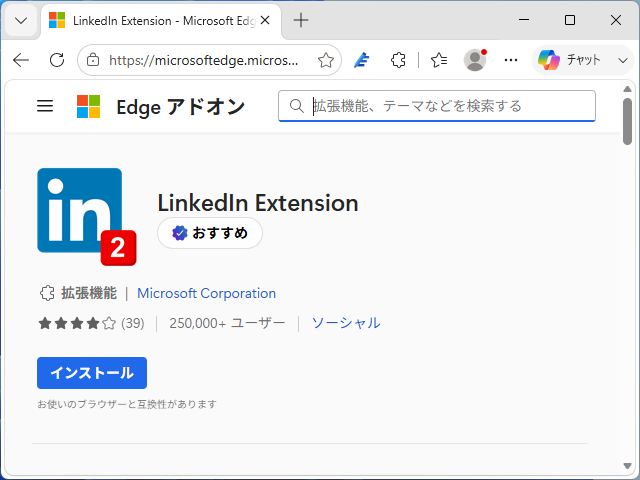Click the Microsoft logo in header
The image size is (640, 480).
click(89, 107)
